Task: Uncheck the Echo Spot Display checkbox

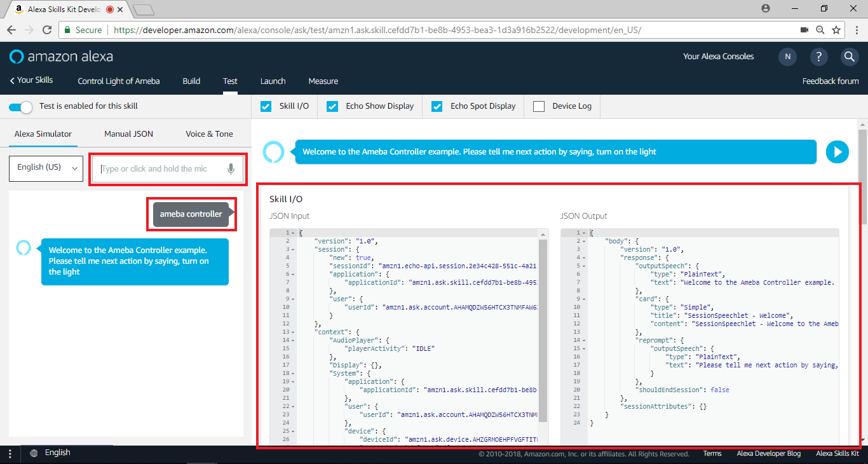Action: (437, 106)
